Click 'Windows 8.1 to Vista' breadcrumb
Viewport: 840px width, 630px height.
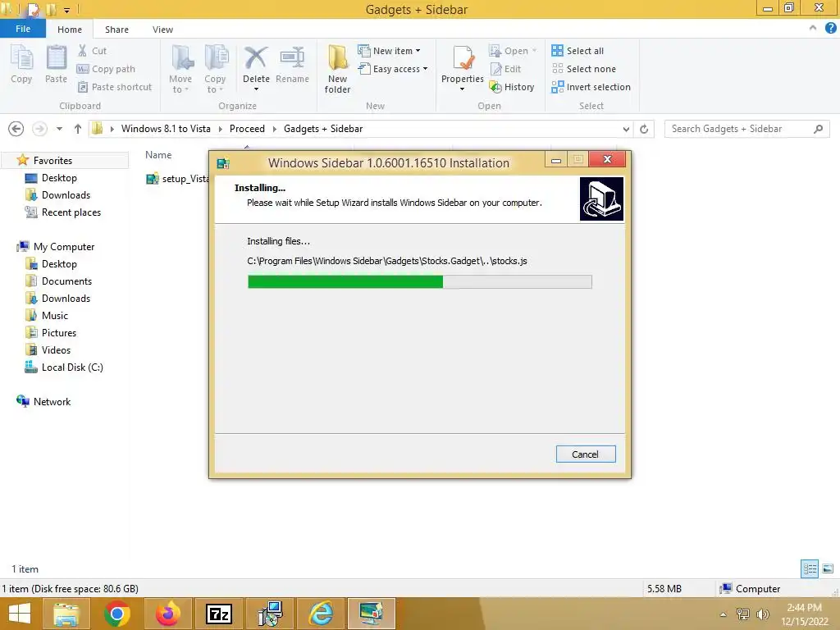(166, 129)
